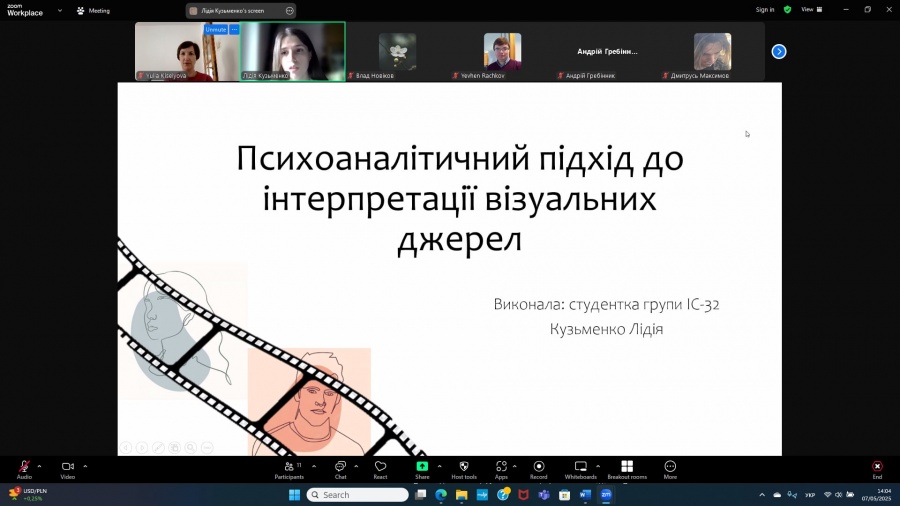Viewport: 900px width, 506px height.
Task: Click the Meeting tab at top
Action: click(93, 10)
